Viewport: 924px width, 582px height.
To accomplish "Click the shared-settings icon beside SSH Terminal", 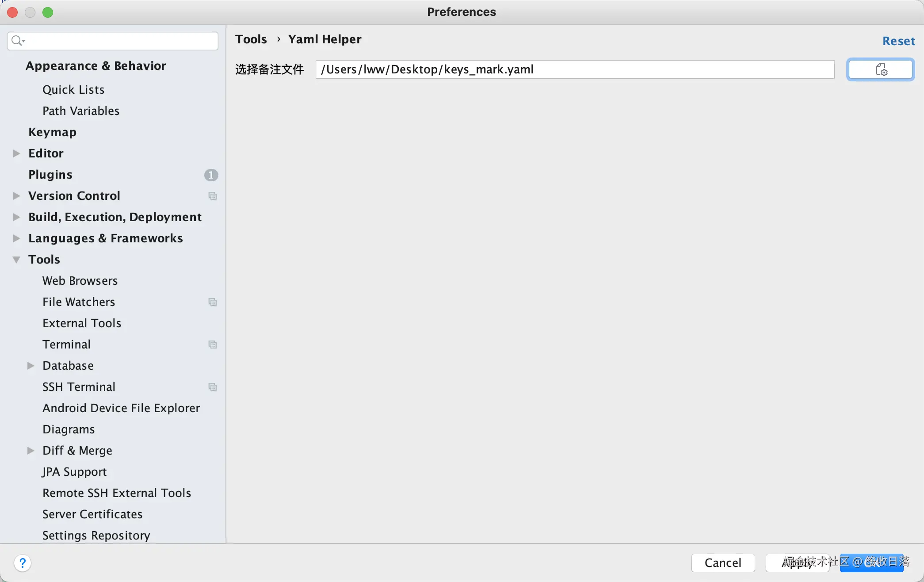I will click(x=213, y=387).
